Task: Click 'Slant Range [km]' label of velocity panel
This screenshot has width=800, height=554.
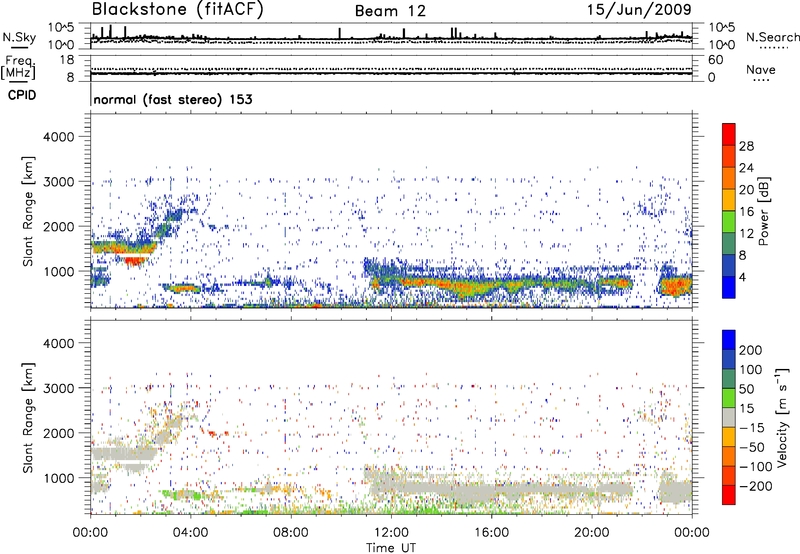Action: click(x=28, y=417)
